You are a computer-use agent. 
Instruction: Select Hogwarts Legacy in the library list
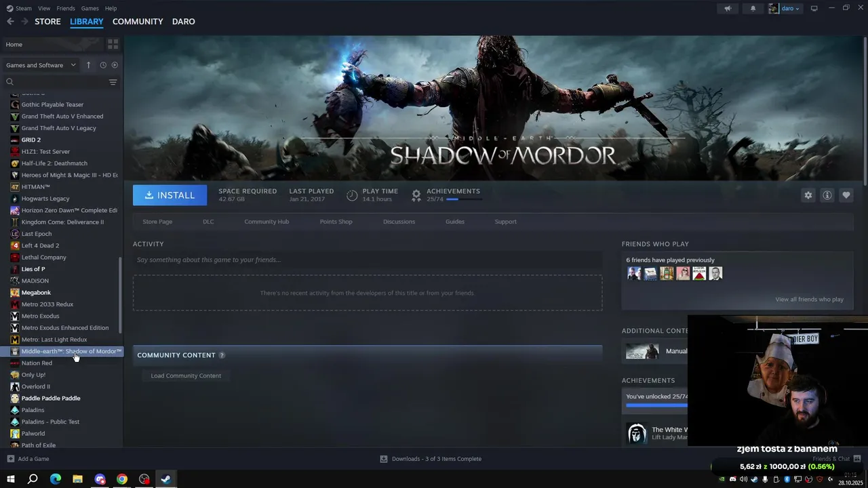tap(45, 199)
